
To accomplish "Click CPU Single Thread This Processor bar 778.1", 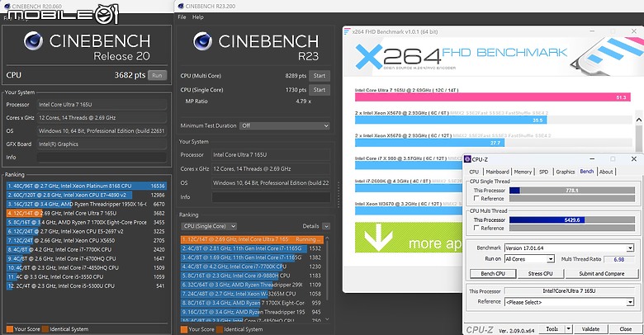I will pos(572,191).
